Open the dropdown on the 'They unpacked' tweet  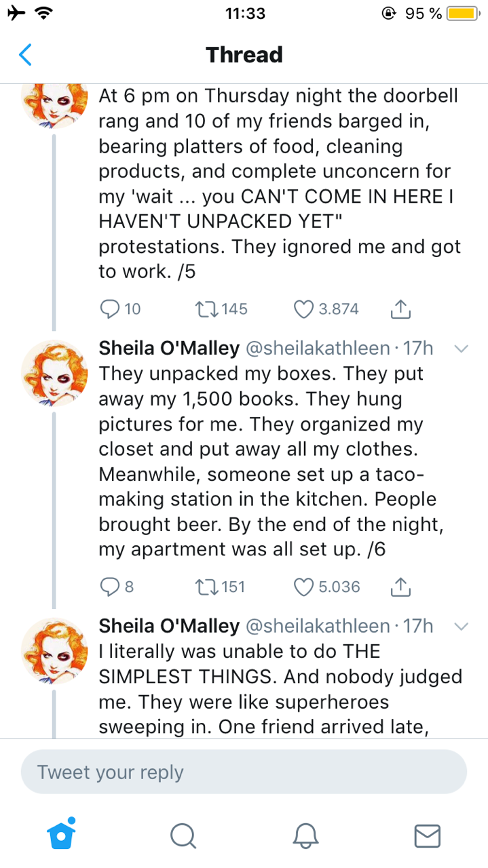pyautogui.click(x=461, y=349)
